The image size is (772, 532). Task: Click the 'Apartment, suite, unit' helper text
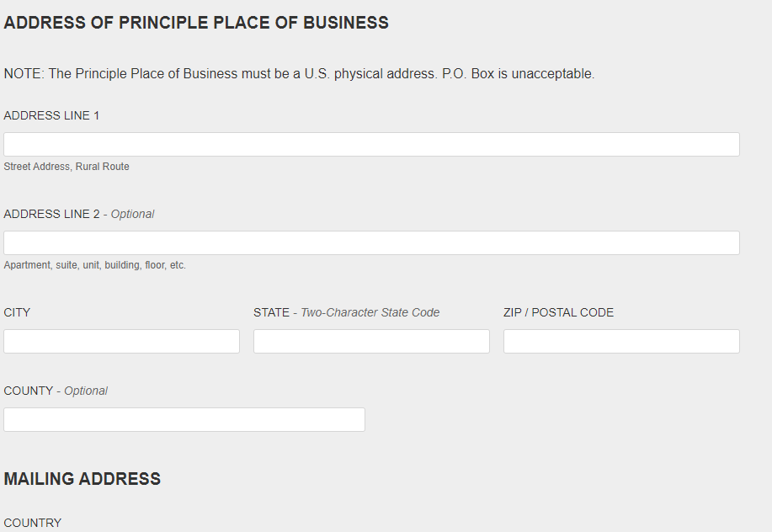point(94,265)
